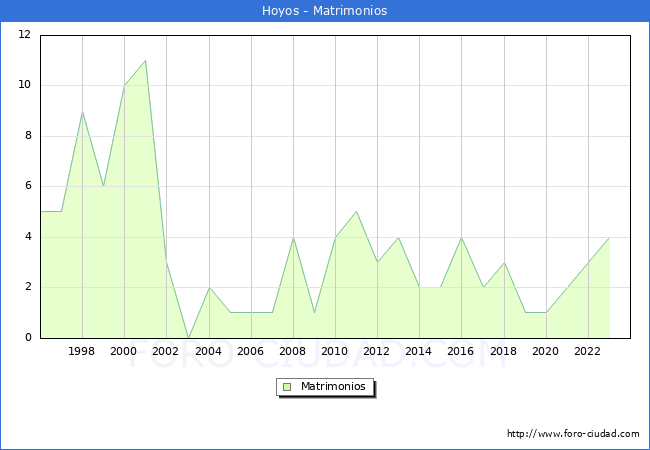Click the 4 y-axis value label
The width and height of the screenshot is (650, 450).
28,237
